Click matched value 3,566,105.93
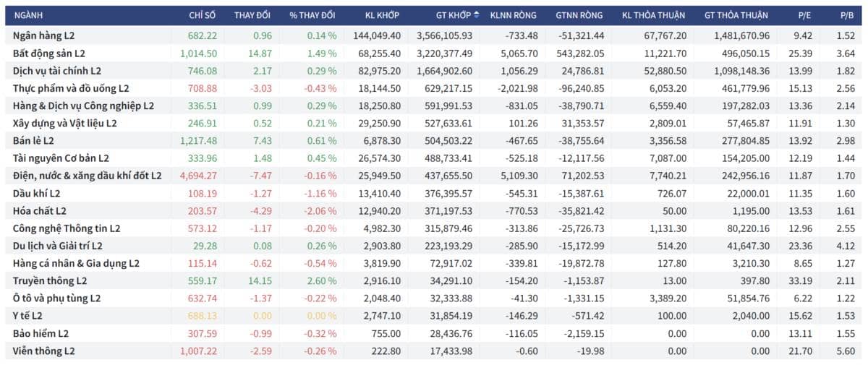This screenshot has width=868, height=365. 444,35
